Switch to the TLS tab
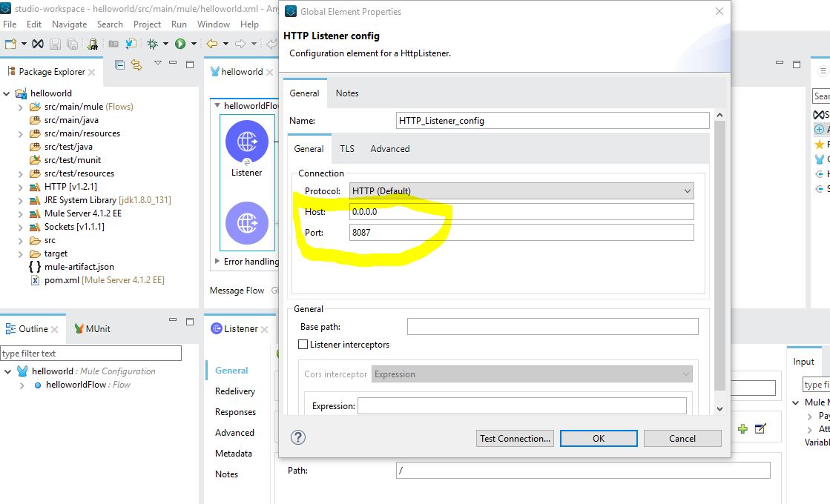Screen dimensions: 830x504 coord(347,149)
